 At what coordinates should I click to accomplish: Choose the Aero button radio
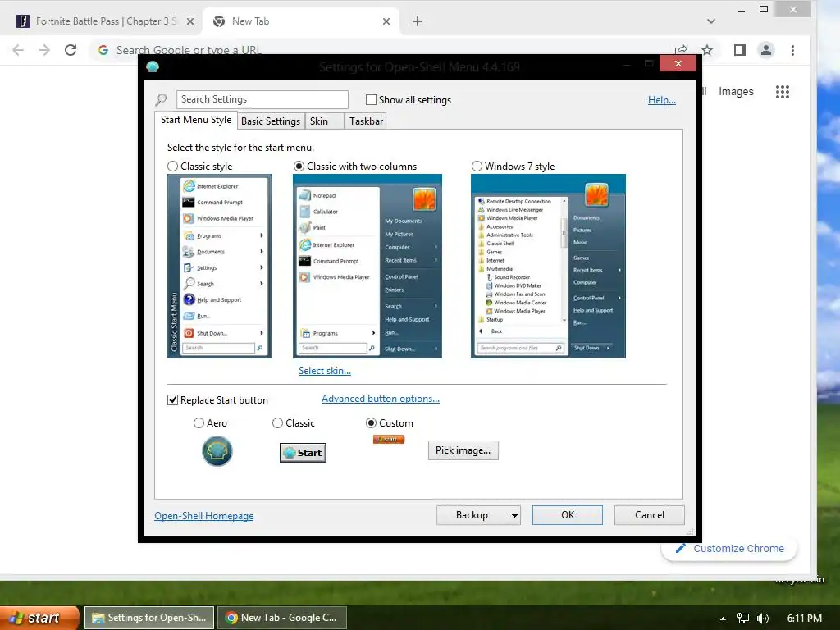click(x=199, y=423)
